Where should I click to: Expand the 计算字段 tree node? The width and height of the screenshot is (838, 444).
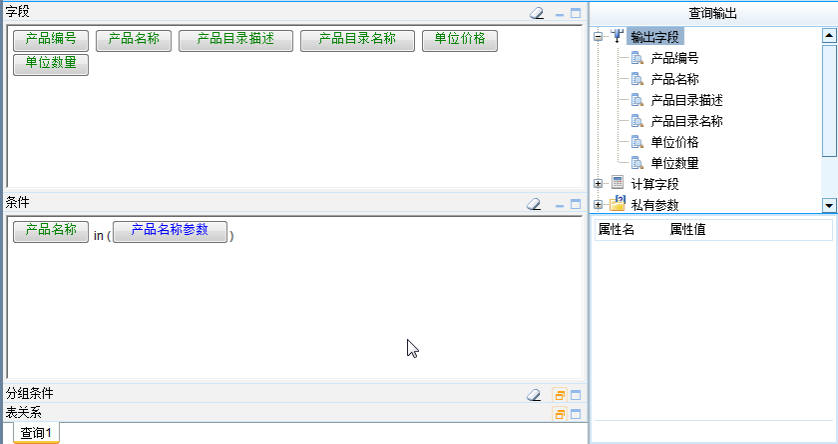(599, 184)
